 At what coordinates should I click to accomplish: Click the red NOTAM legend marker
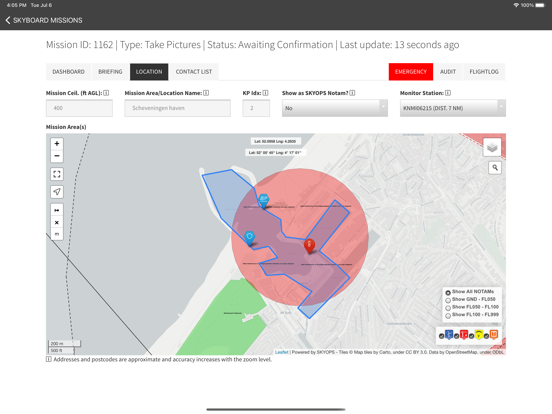(464, 334)
